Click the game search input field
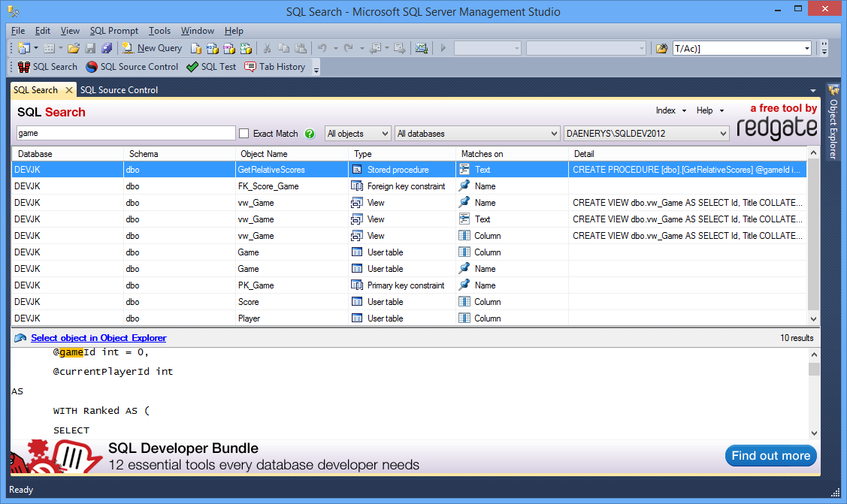847x504 pixels. [x=126, y=133]
